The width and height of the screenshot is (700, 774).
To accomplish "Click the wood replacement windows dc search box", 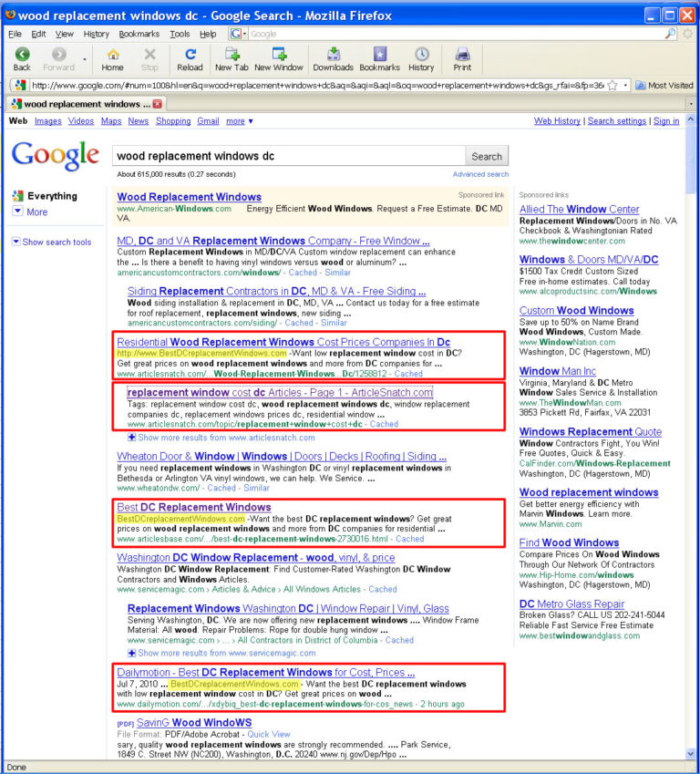I will point(289,156).
